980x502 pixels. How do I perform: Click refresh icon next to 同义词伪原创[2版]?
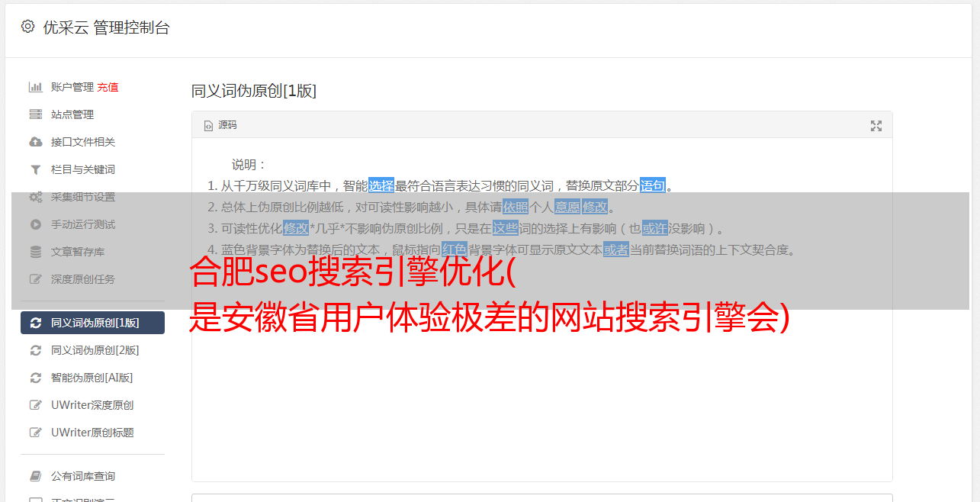(35, 350)
